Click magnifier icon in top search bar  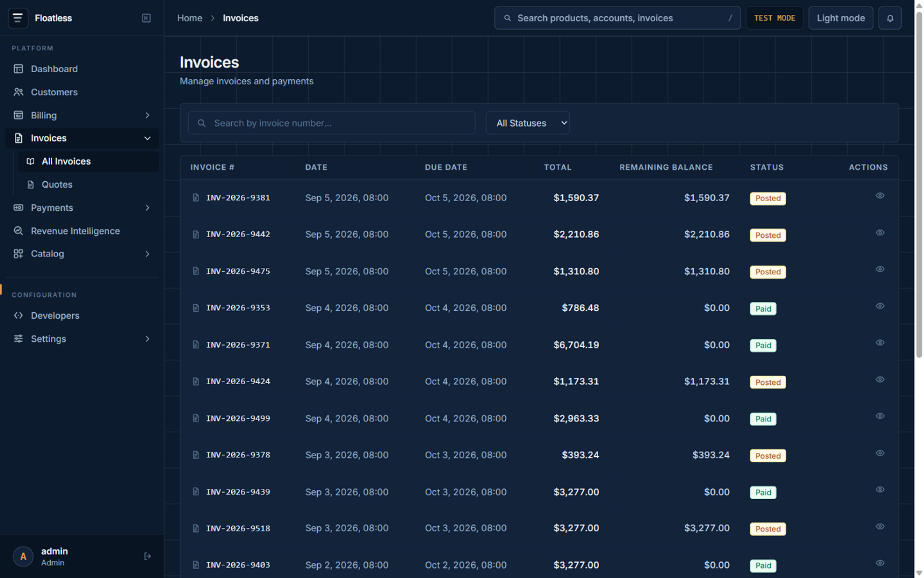508,18
